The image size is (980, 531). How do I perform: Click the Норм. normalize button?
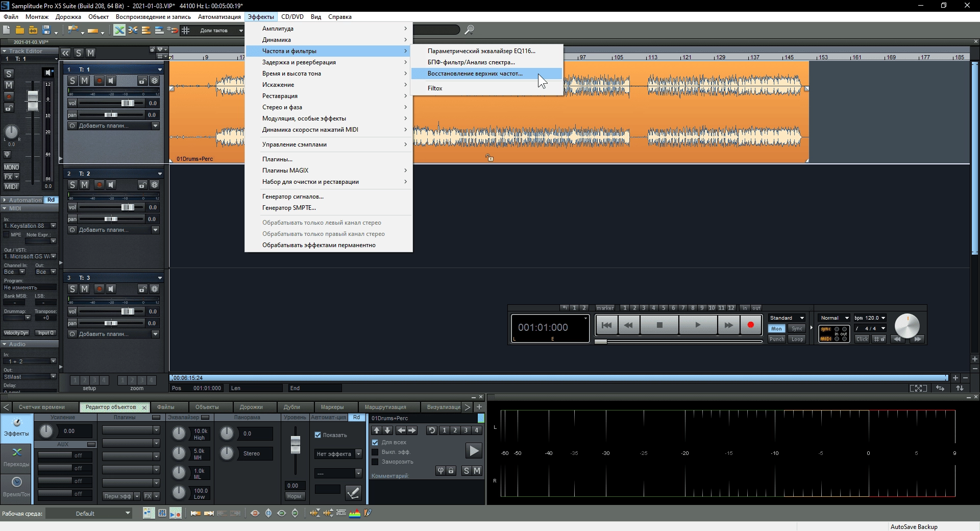click(x=295, y=496)
